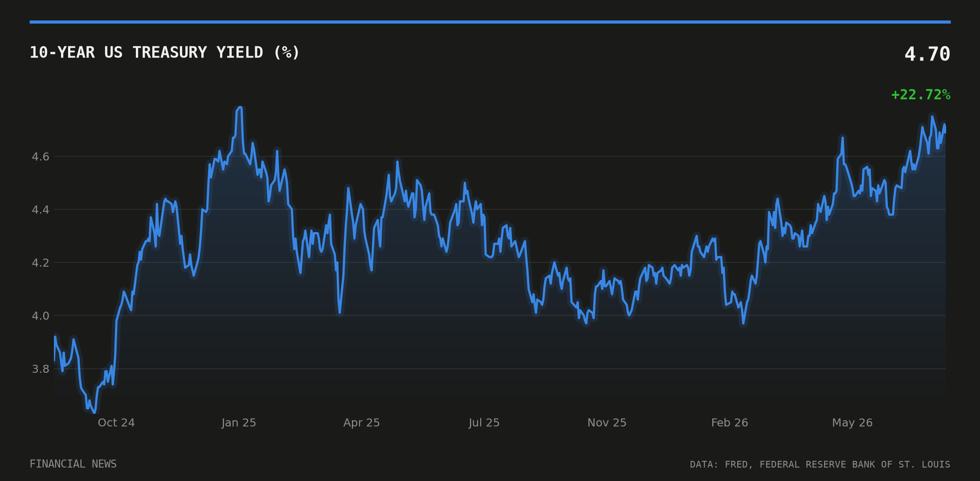Click the FRED data source credit

[x=820, y=465]
